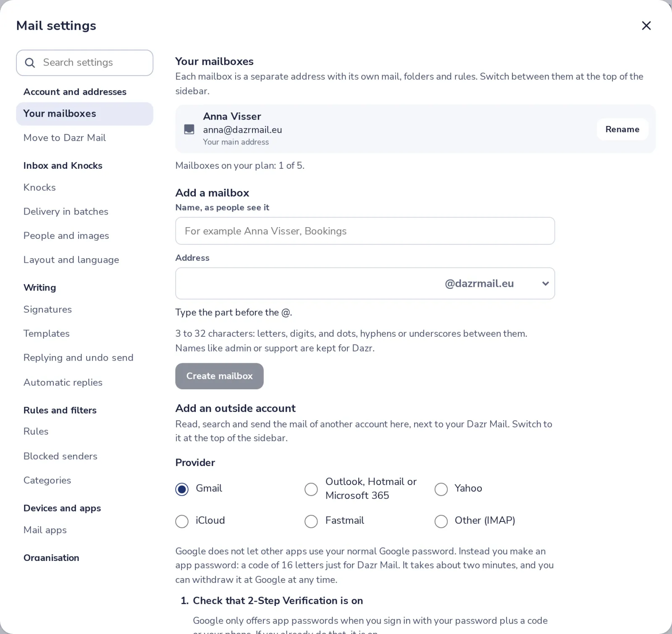This screenshot has height=634, width=672.
Task: Focus the Search settings field
Action: (x=84, y=63)
